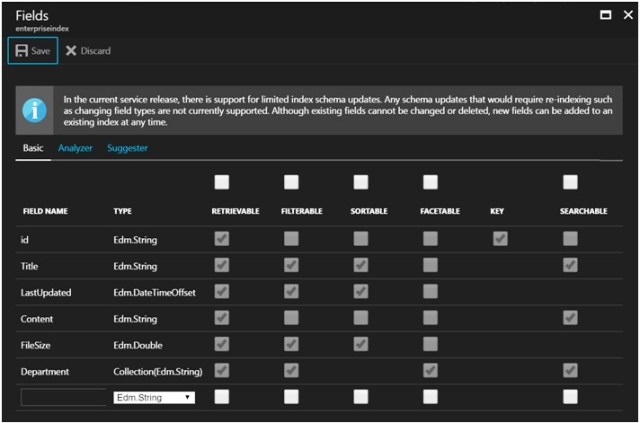Maximize the Fields blade
Screen dimensions: 640x423
tap(606, 15)
